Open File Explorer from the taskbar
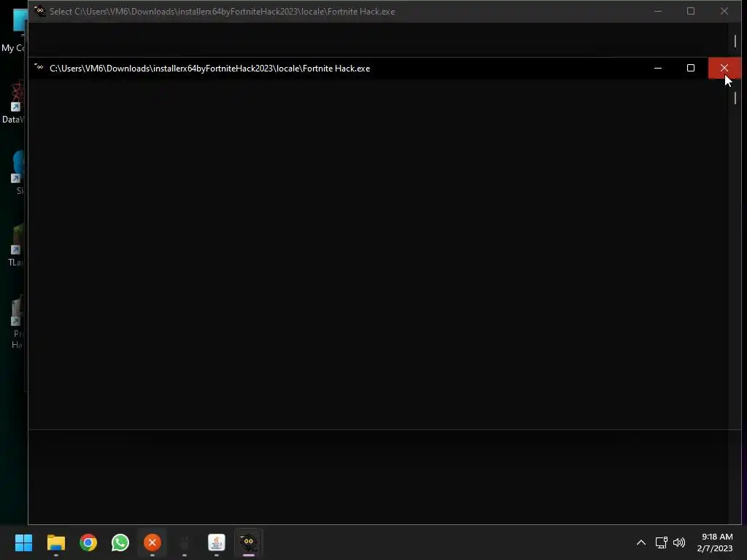This screenshot has height=560, width=747. [x=55, y=542]
